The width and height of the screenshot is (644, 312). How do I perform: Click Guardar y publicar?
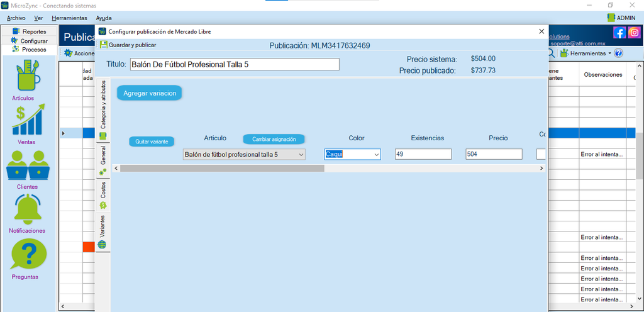point(128,45)
